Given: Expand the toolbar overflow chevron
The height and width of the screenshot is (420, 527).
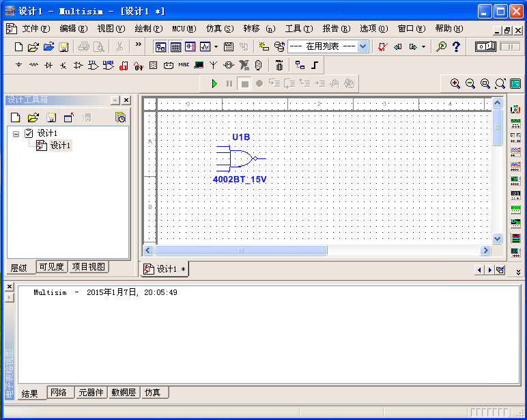Looking at the screenshot, I should [x=138, y=44].
